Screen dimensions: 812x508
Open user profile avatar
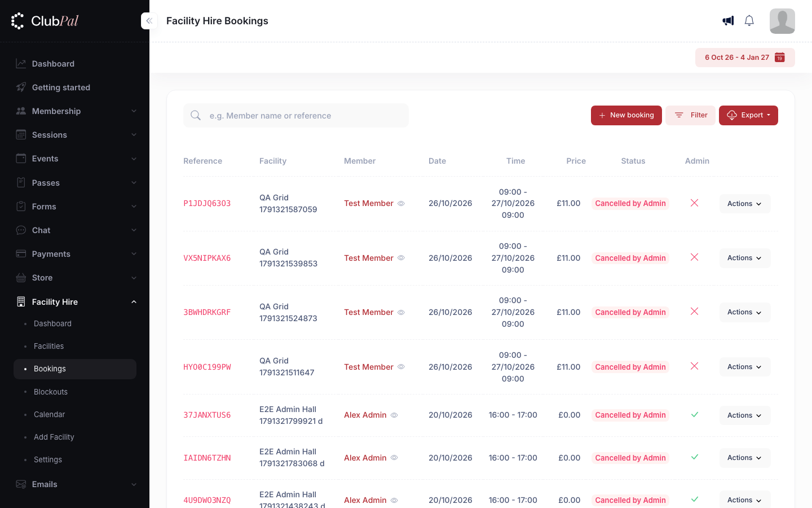tap(782, 21)
